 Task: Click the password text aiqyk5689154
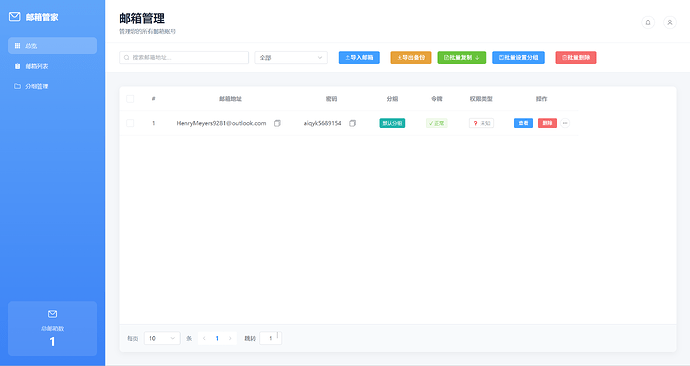(x=323, y=123)
